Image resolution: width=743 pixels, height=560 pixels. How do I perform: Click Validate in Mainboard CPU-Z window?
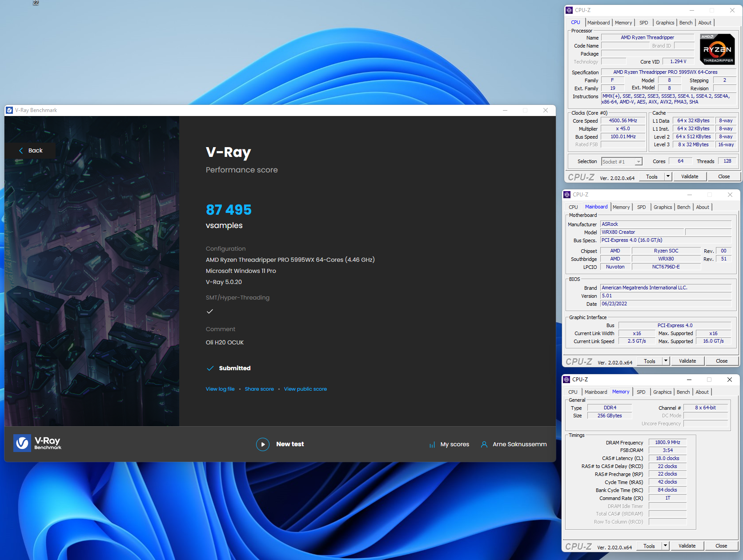point(687,361)
